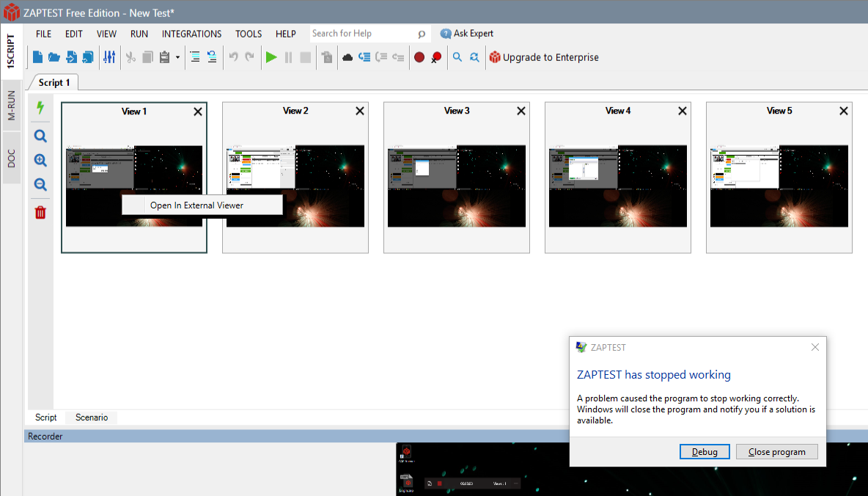
Task: Click the Ask Expert button
Action: click(x=467, y=33)
